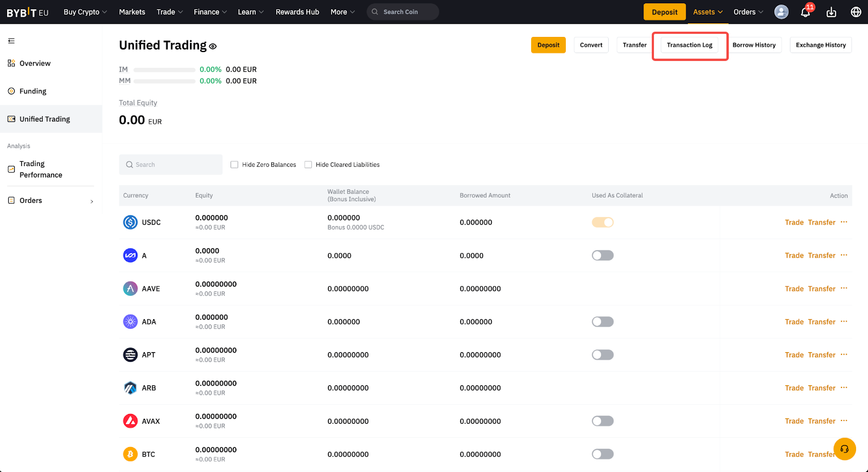The width and height of the screenshot is (868, 472).
Task: Check the Hide Cleared Liabilities checkbox
Action: coord(308,164)
